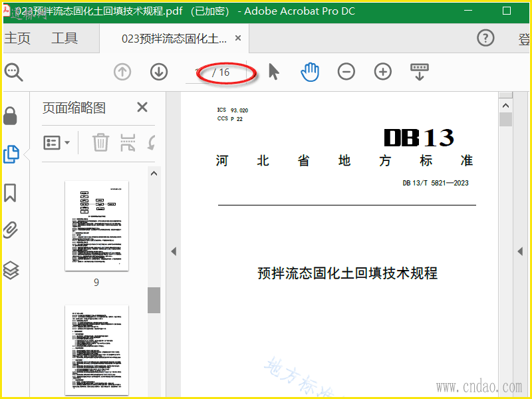Open the help question mark
The width and height of the screenshot is (532, 399).
point(485,38)
